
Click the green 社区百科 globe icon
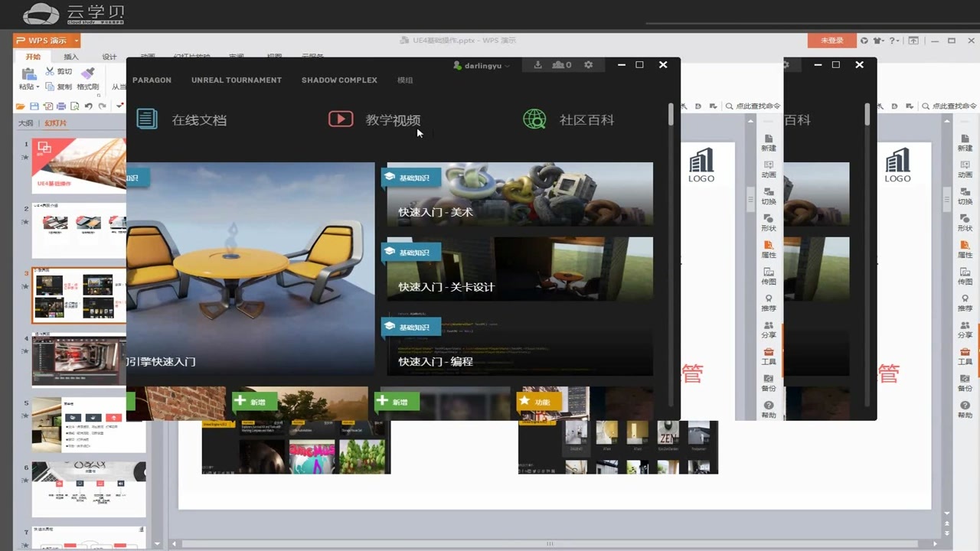pos(534,119)
